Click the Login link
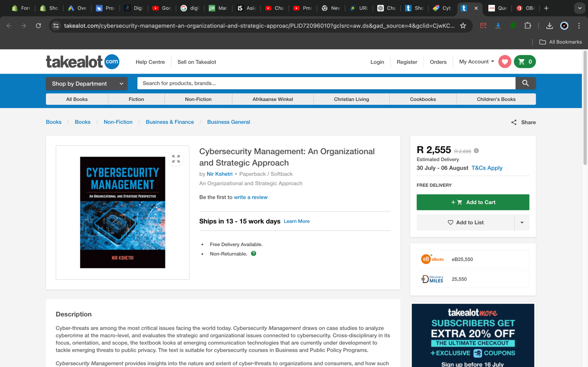This screenshot has width=588, height=367. 377,62
